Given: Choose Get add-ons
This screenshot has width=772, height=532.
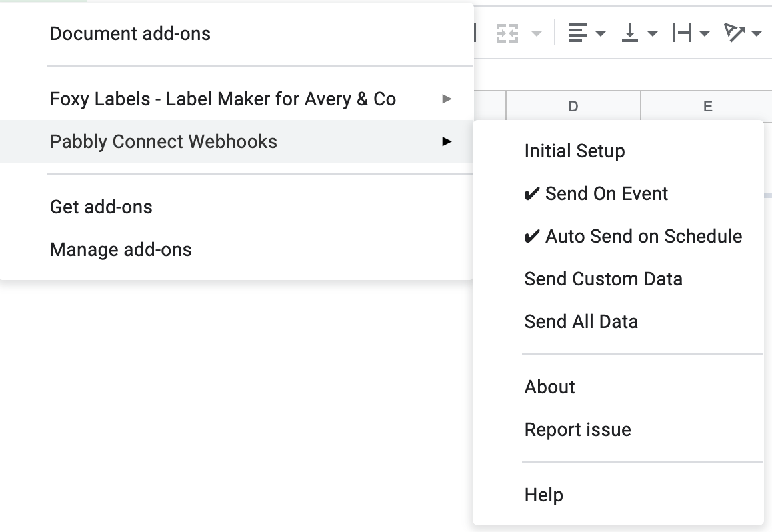Looking at the screenshot, I should coord(236,207).
